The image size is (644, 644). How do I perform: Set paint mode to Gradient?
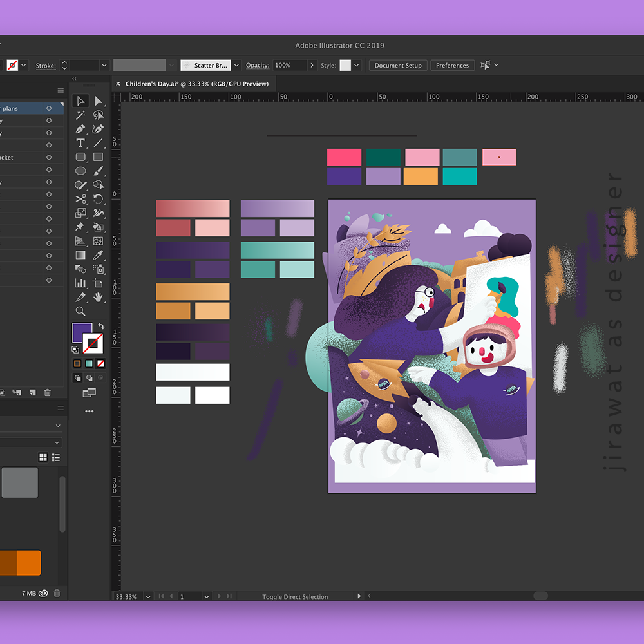[89, 363]
